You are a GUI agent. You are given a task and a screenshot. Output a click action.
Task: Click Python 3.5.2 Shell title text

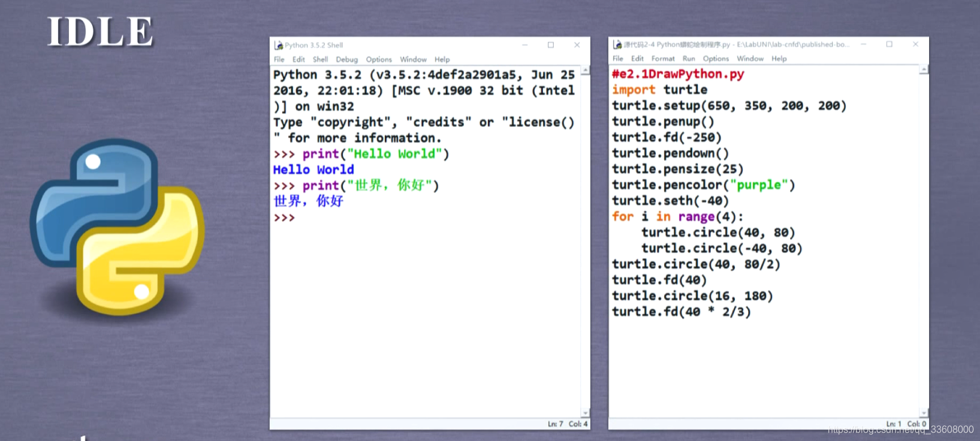tap(313, 45)
